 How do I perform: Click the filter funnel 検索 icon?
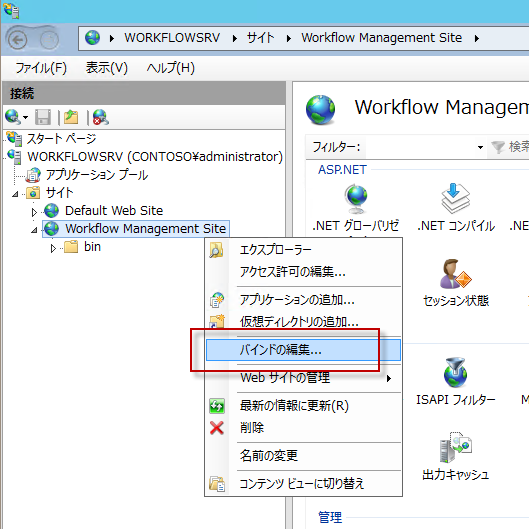pyautogui.click(x=498, y=147)
